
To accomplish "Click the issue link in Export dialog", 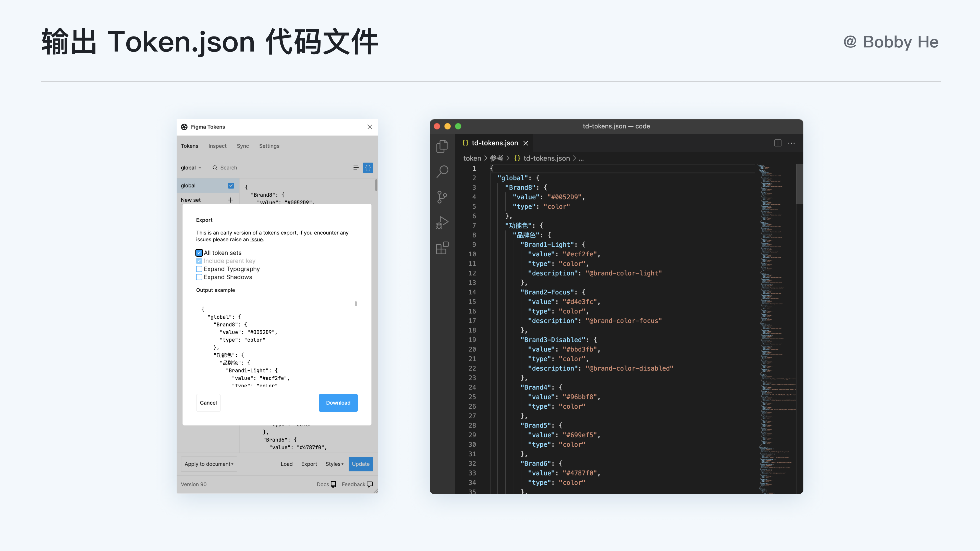I will pyautogui.click(x=256, y=239).
